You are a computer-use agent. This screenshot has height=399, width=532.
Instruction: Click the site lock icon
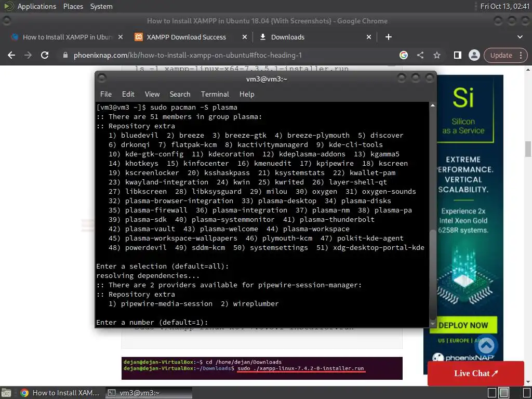[x=65, y=55]
